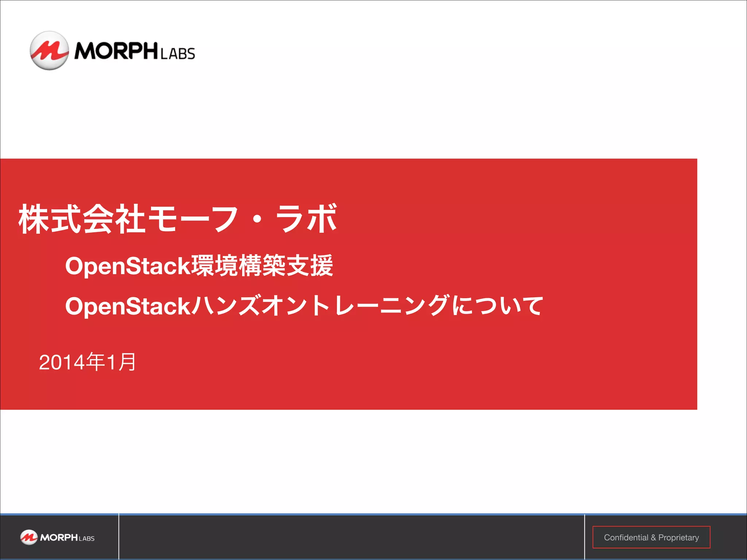Click the small LABS text beside header MORPH

(178, 54)
